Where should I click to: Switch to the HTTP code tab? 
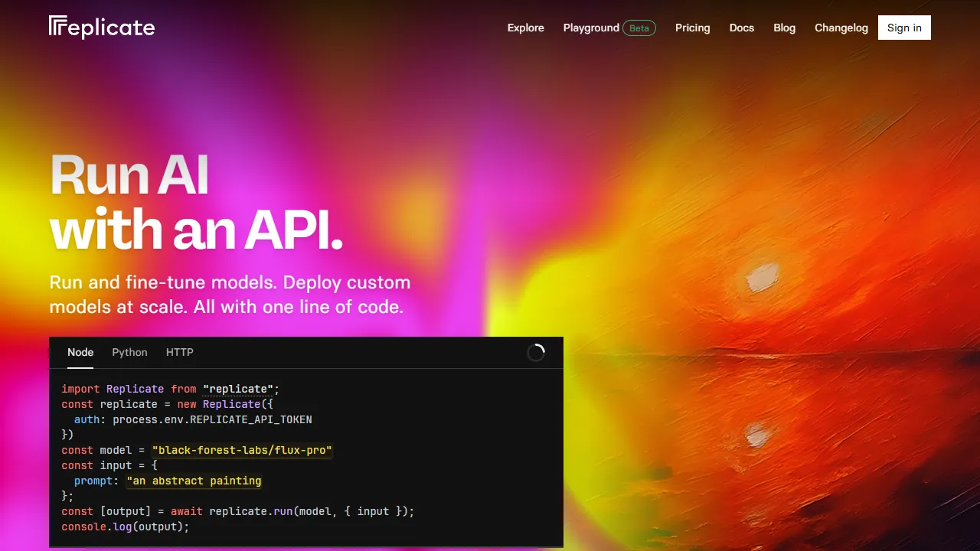coord(180,352)
